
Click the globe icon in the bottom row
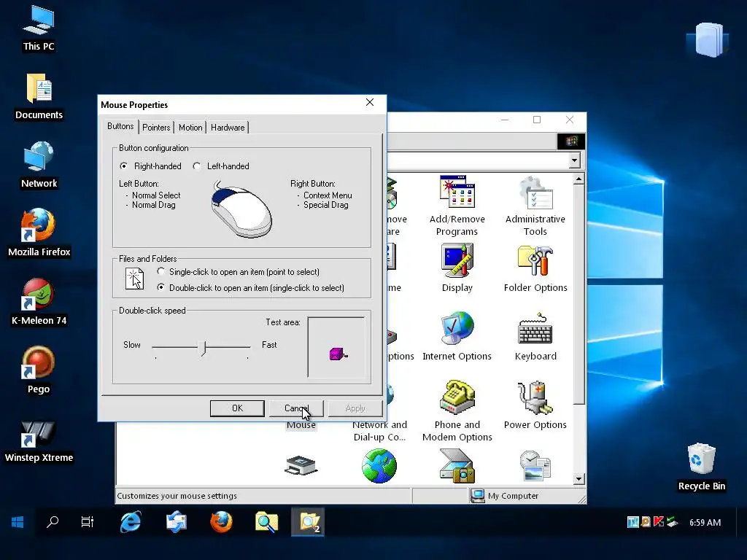[x=379, y=466]
